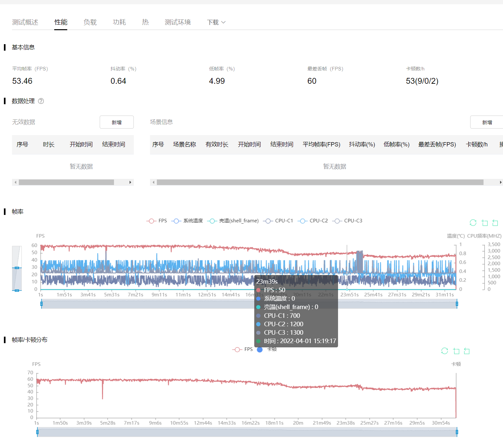Go to the 热 tab
Viewport: 503px width, 448px height.
click(145, 22)
